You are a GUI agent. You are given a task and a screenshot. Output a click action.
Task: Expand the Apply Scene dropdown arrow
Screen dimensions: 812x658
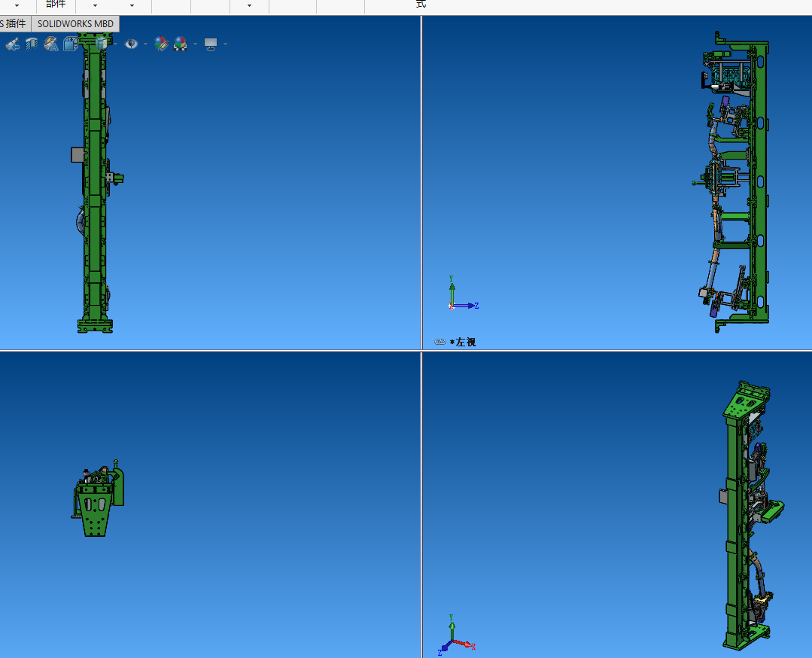point(195,44)
